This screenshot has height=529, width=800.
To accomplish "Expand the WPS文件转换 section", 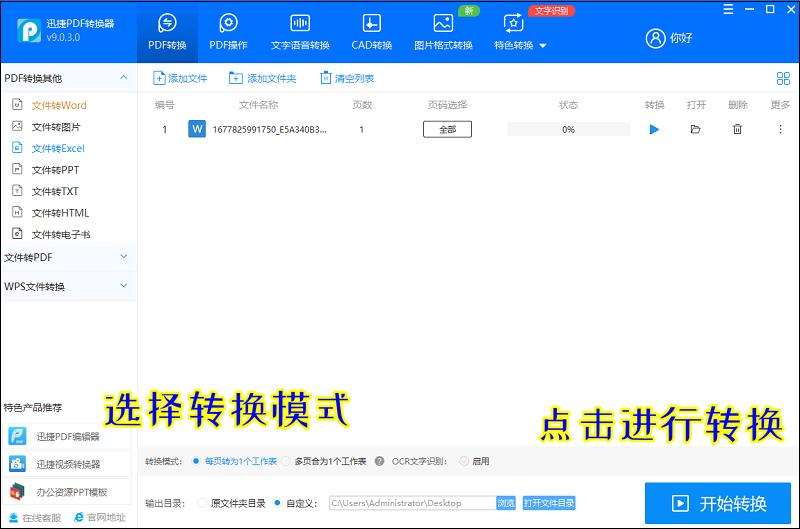I will 123,286.
